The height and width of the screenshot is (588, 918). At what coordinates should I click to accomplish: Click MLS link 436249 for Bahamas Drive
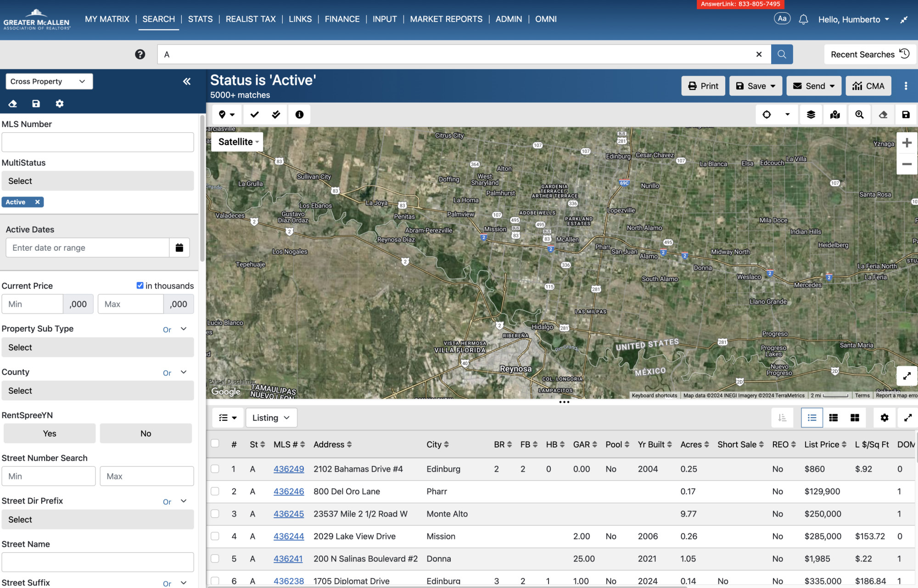click(x=289, y=469)
